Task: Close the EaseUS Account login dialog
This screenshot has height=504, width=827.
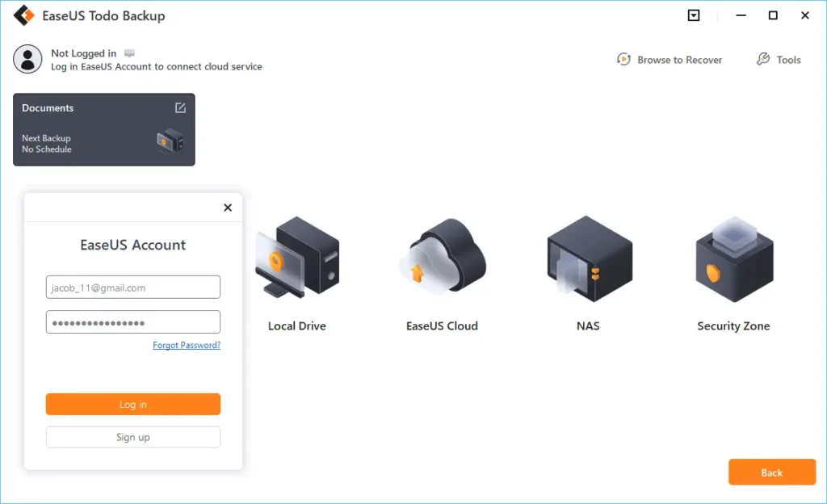Action: tap(228, 208)
